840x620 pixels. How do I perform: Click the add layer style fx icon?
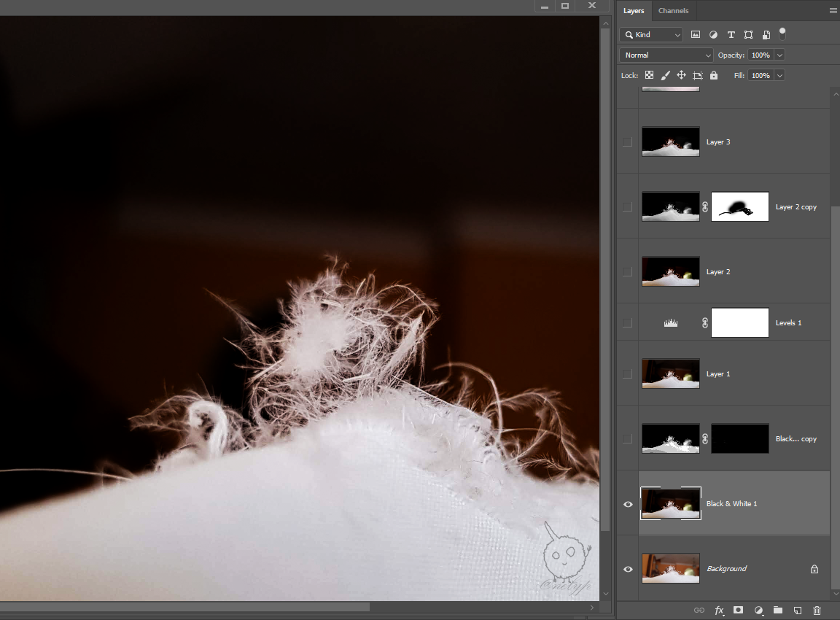(x=719, y=610)
